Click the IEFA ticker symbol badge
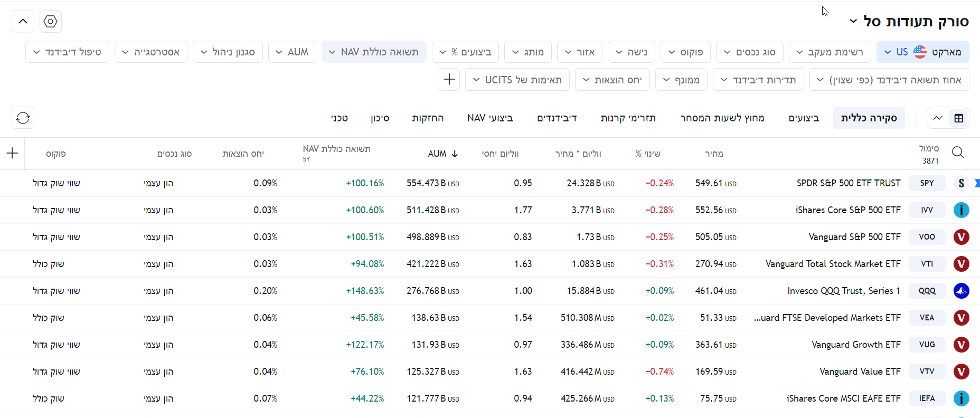Viewport: 980px width, 418px height. coord(927,398)
